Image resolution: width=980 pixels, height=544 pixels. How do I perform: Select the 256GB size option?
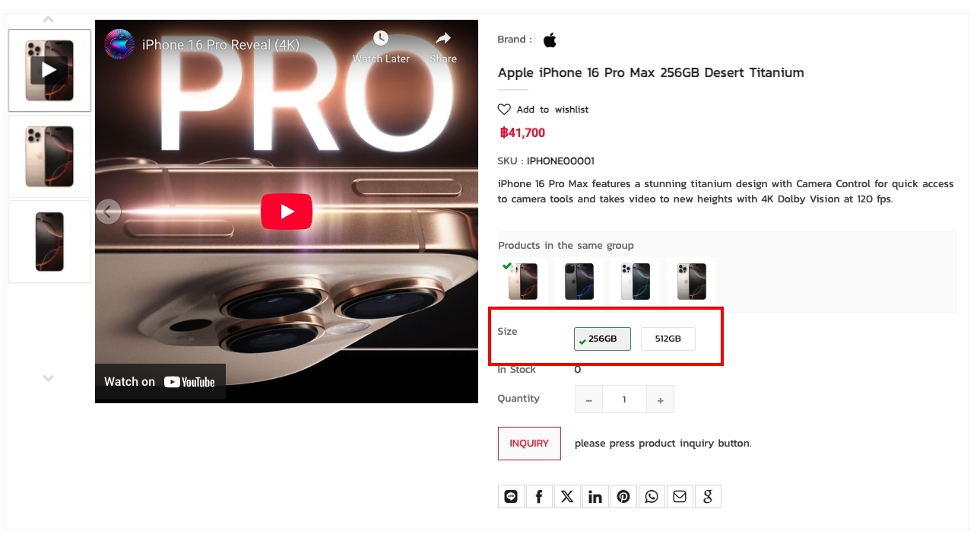602,339
